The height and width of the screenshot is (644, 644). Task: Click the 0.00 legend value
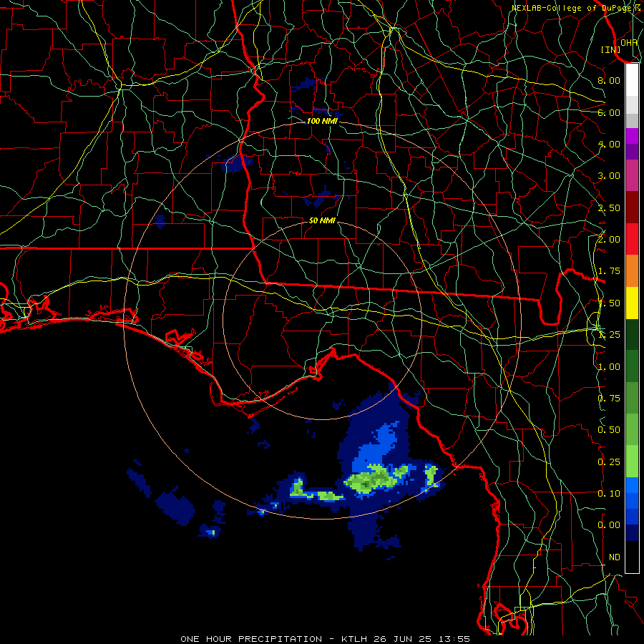(x=609, y=525)
